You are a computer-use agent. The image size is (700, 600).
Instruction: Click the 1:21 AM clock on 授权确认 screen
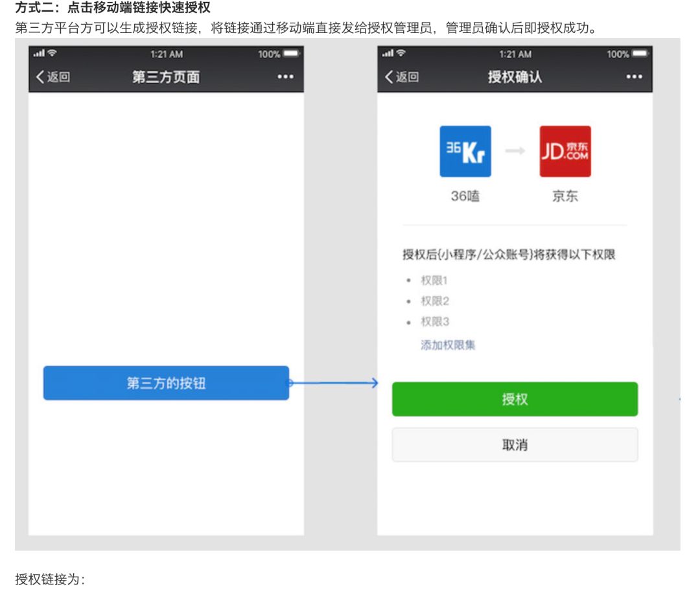click(x=515, y=54)
